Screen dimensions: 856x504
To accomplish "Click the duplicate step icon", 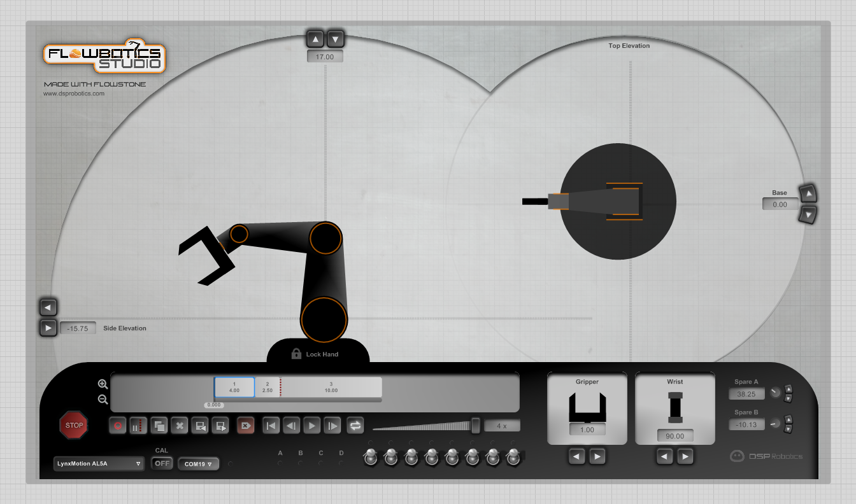I will [x=159, y=426].
